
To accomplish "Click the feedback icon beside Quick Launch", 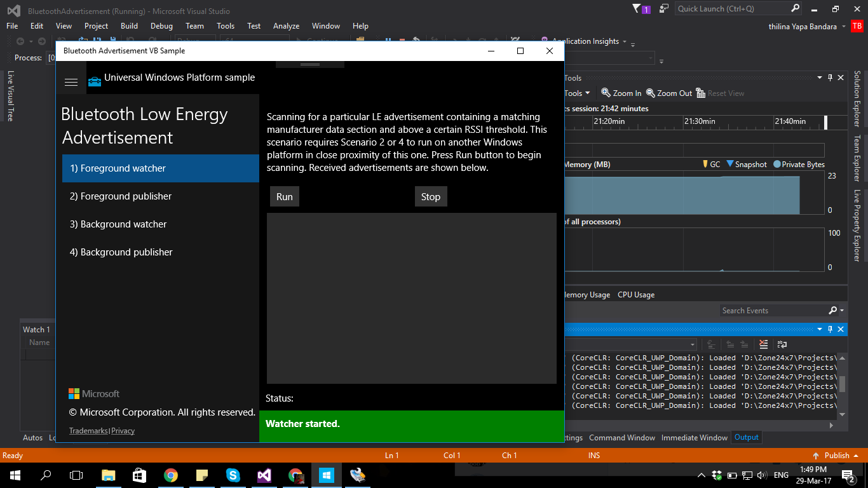I will point(664,9).
